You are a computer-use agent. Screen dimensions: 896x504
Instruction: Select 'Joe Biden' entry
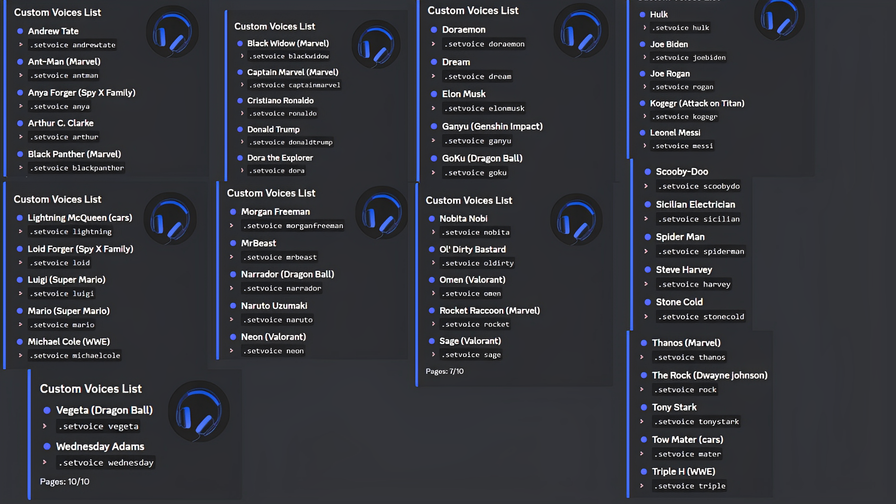click(669, 44)
